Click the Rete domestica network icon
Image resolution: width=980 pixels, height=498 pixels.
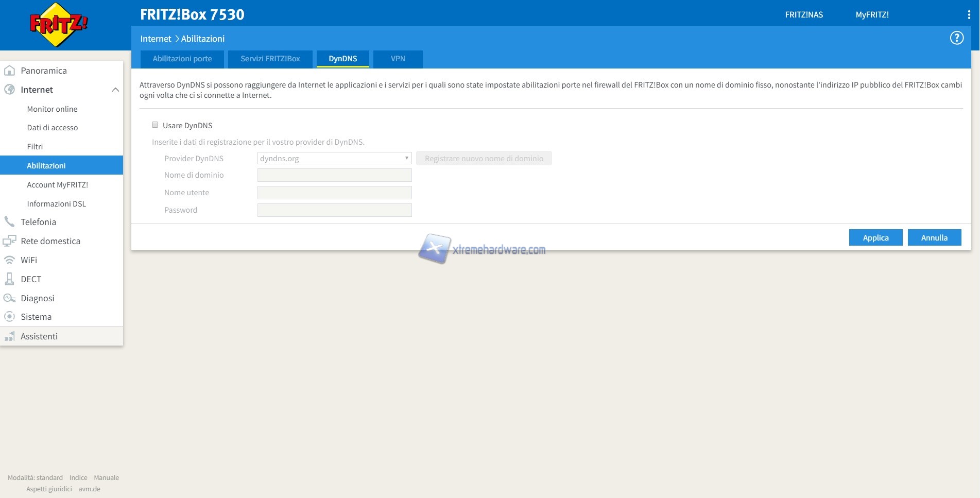[x=9, y=241]
